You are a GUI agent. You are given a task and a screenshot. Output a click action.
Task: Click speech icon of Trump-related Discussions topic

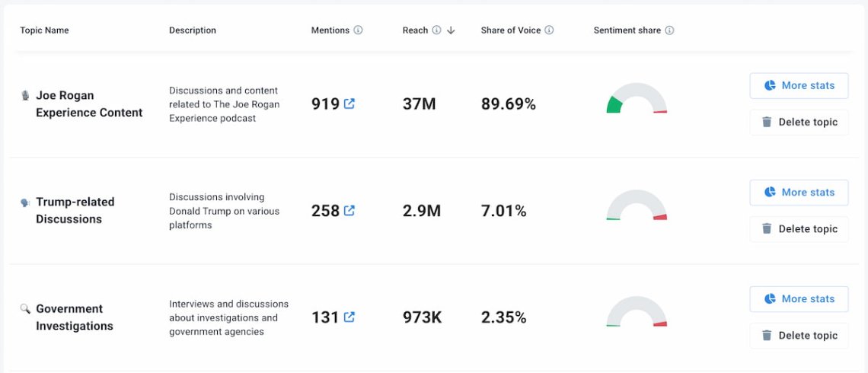pyautogui.click(x=25, y=202)
